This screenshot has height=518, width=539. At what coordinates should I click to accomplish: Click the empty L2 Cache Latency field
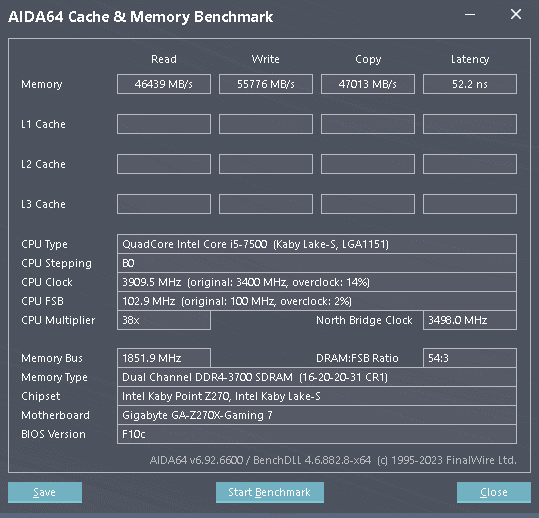click(470, 164)
